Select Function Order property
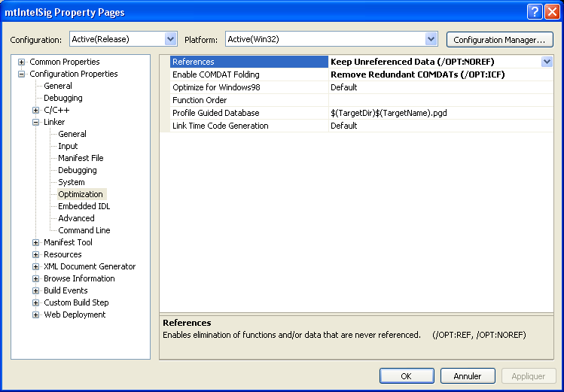This screenshot has height=392, width=564. 249,100
